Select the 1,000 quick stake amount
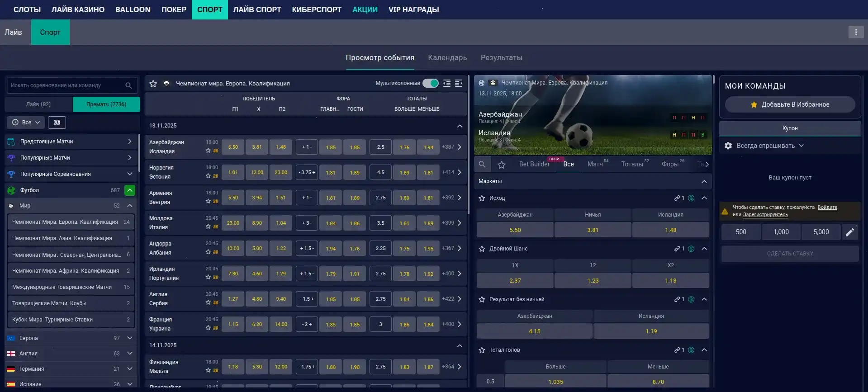Viewport: 868px width, 392px height. click(781, 232)
